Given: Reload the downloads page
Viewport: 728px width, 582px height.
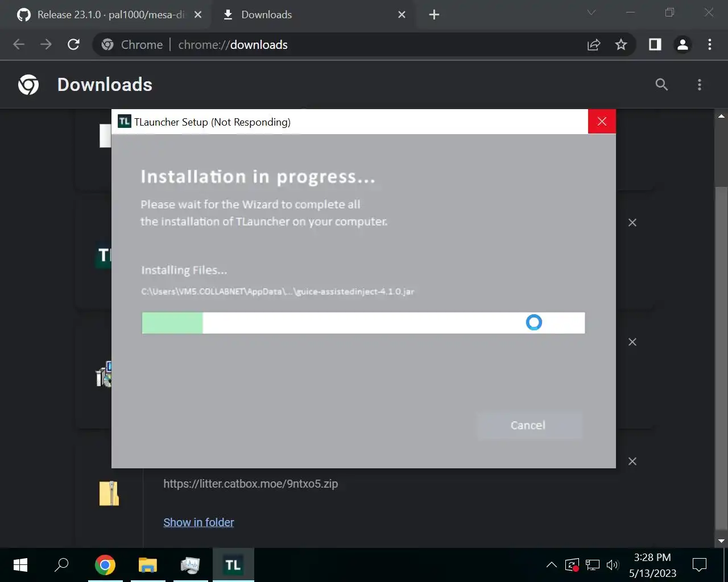Looking at the screenshot, I should coord(73,44).
